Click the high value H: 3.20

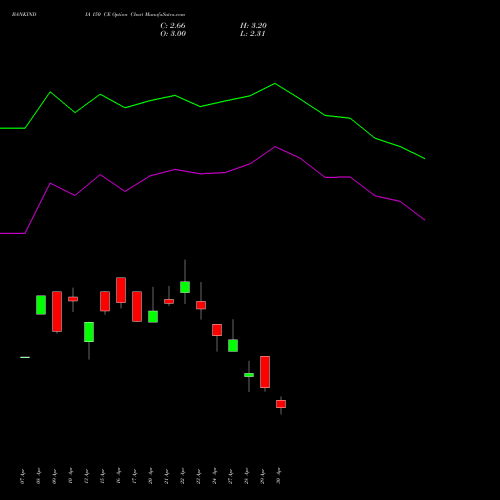point(253,26)
